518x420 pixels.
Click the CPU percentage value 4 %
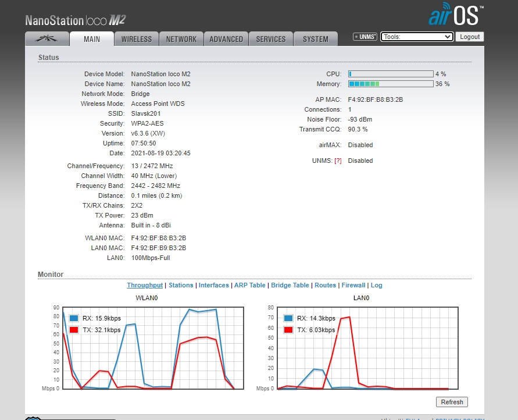[441, 74]
